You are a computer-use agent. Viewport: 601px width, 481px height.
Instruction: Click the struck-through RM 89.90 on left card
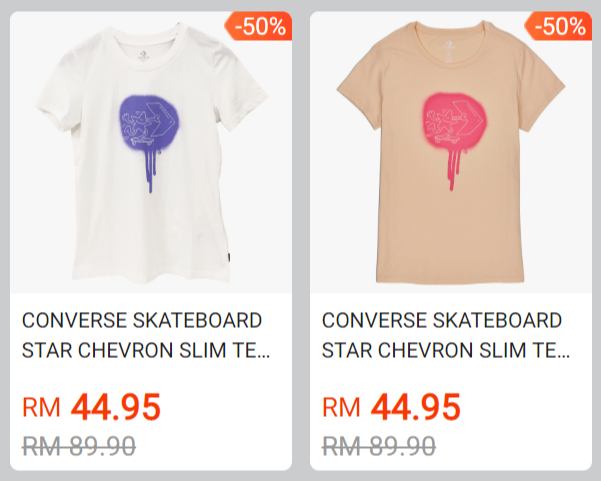coord(79,447)
